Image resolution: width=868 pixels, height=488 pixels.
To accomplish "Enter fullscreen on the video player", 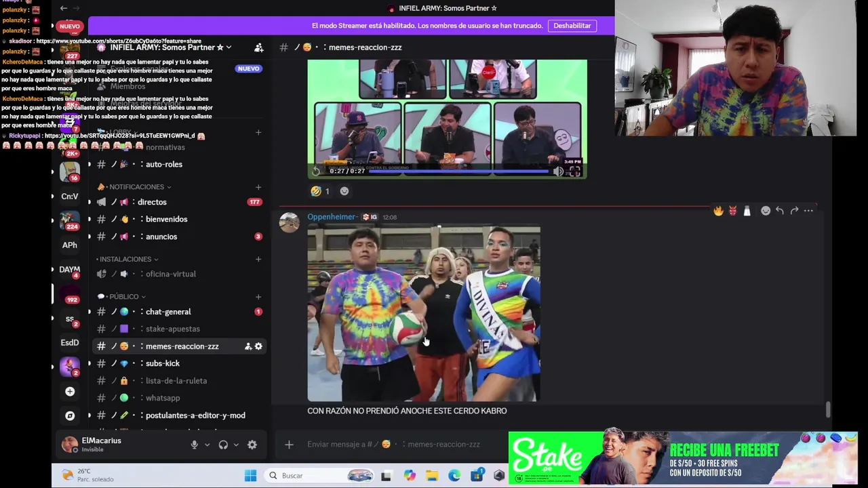I will [574, 171].
